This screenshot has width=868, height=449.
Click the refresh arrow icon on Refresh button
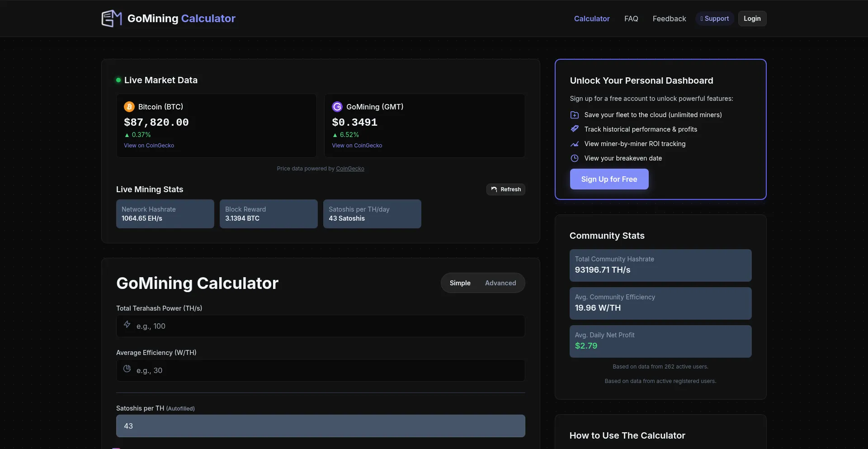(x=494, y=189)
